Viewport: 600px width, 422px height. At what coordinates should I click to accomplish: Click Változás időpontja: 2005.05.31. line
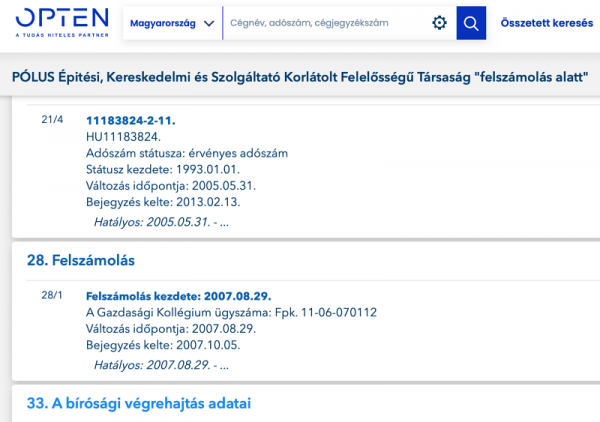(171, 186)
